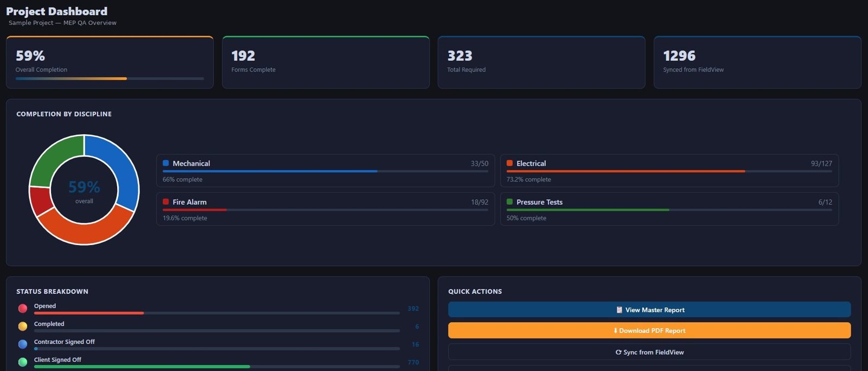Image resolution: width=868 pixels, height=371 pixels.
Task: Click the 33/50 Mechanical count
Action: point(480,164)
